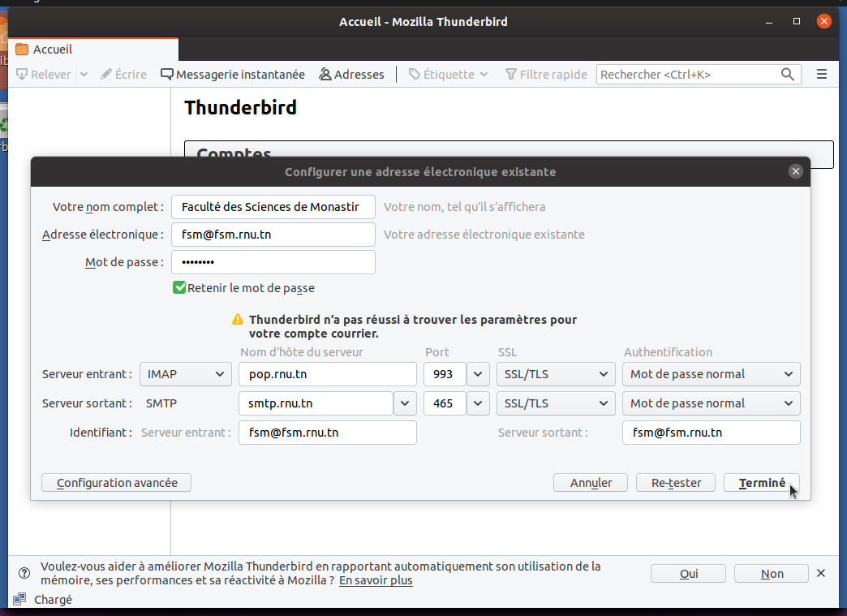Click the Thunderbird heading text

240,107
